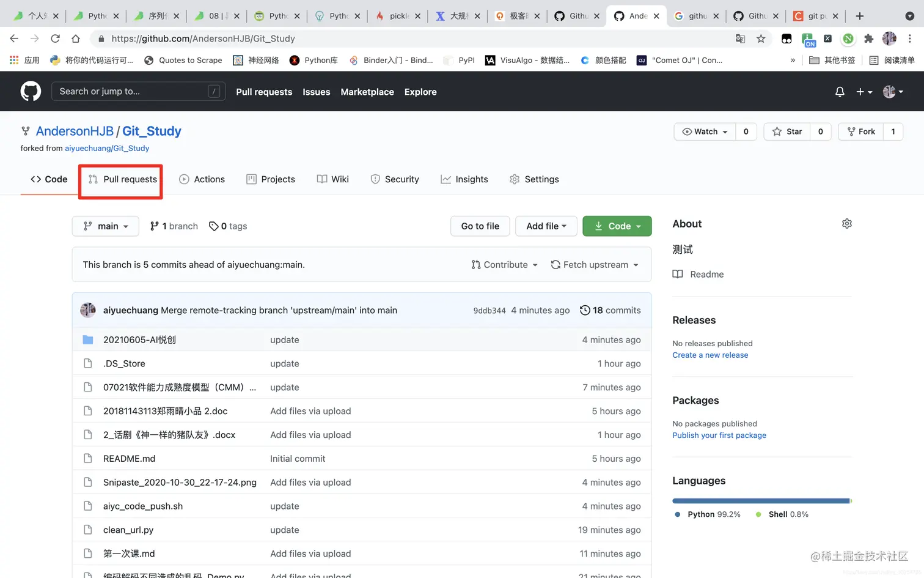Viewport: 924px width, 578px height.
Task: Click Pull requests in the top header
Action: [264, 92]
